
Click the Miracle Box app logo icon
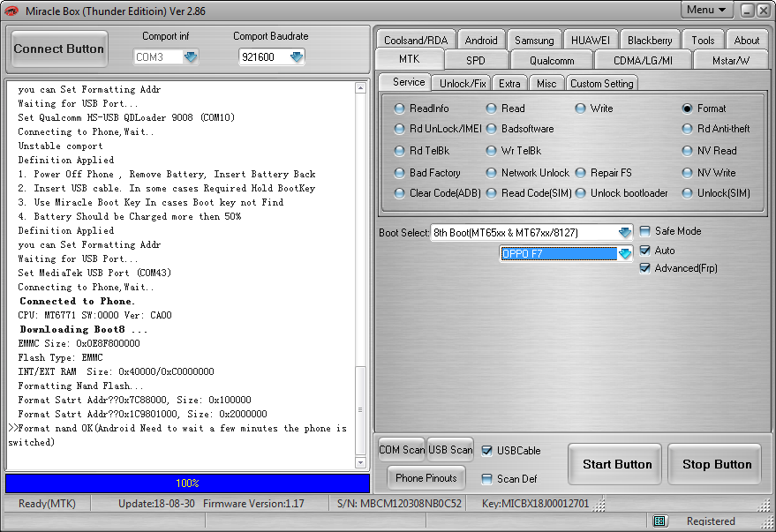click(x=11, y=11)
